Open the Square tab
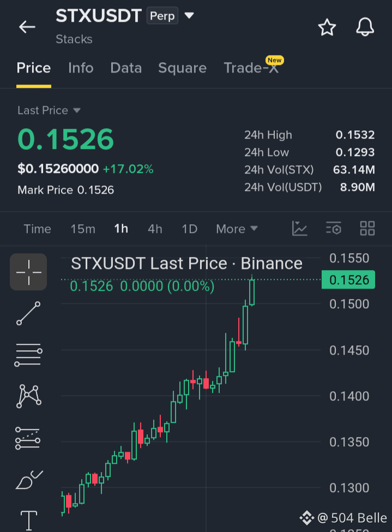392x532 pixels. tap(183, 68)
